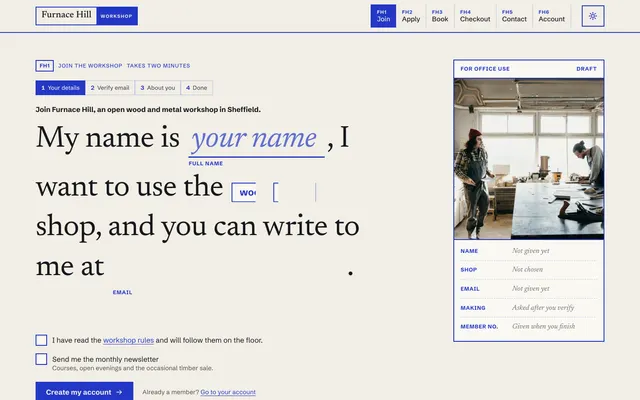
Task: Click the EMAIL label under 'me at'
Action: click(122, 292)
